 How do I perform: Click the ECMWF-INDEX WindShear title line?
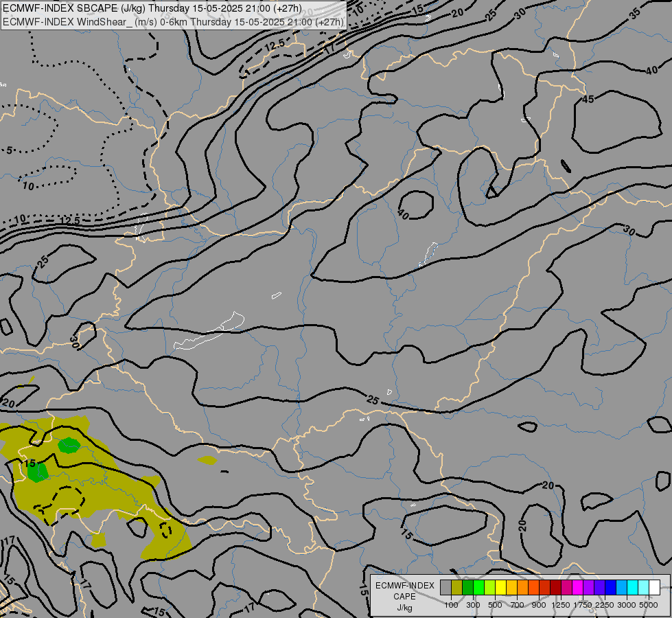173,22
